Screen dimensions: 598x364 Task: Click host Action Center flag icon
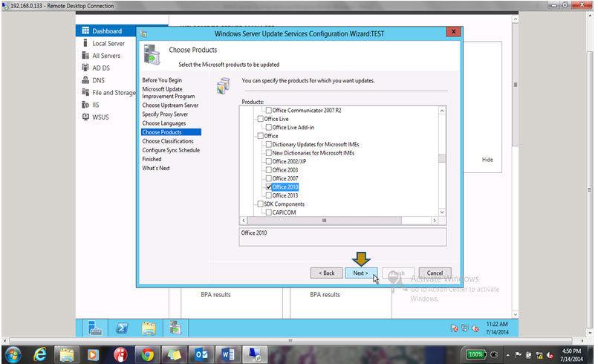pos(518,355)
